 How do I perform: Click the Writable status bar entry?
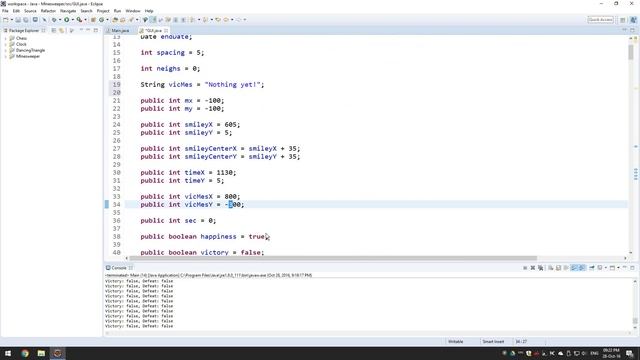(x=456, y=342)
